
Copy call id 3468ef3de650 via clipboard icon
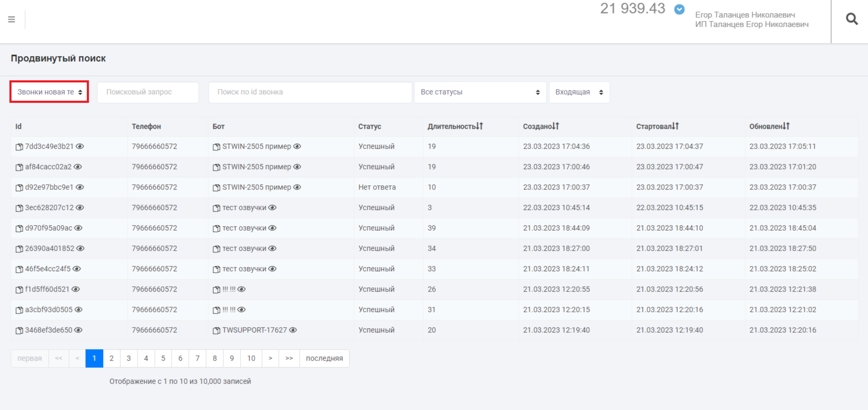pos(19,330)
